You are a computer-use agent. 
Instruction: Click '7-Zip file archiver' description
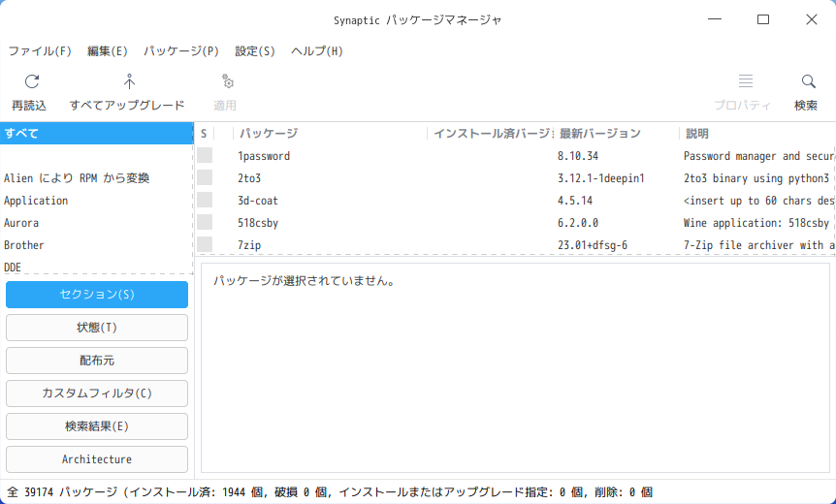758,245
